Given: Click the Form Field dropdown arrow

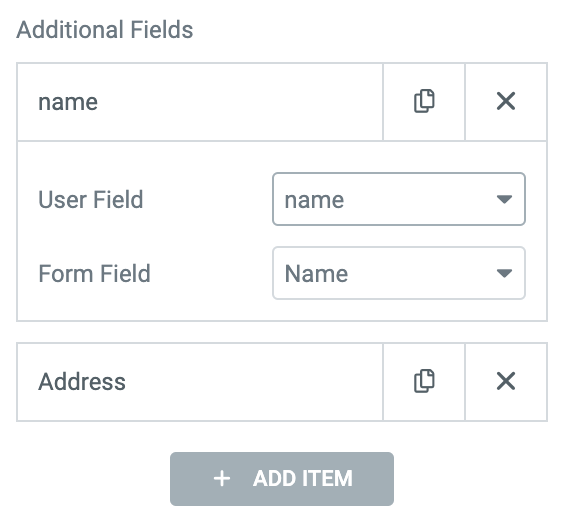Looking at the screenshot, I should click(x=504, y=273).
